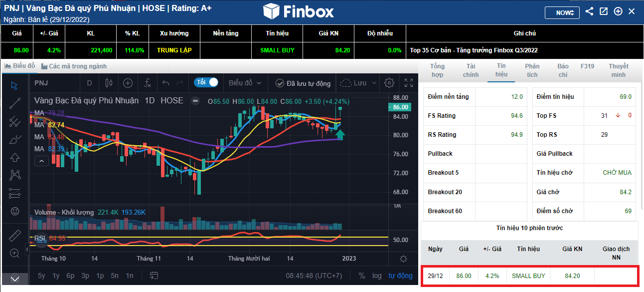
Task: Set chart range to 6p
Action: pos(71,276)
